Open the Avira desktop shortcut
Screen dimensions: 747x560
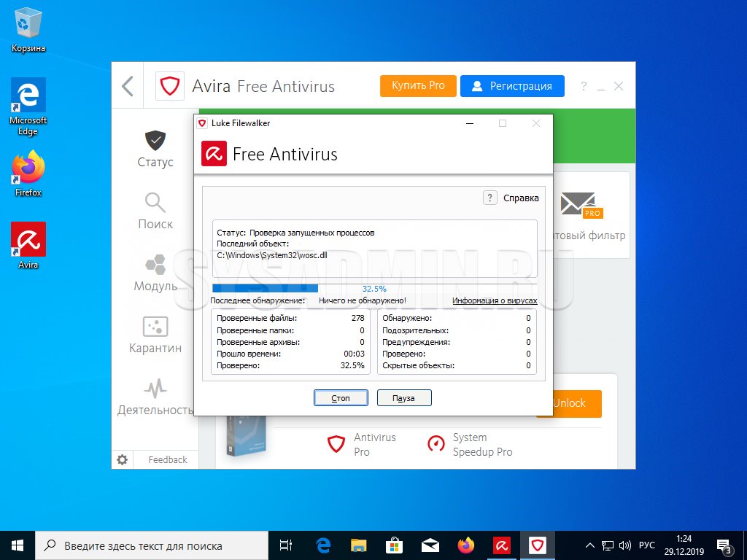click(x=28, y=244)
